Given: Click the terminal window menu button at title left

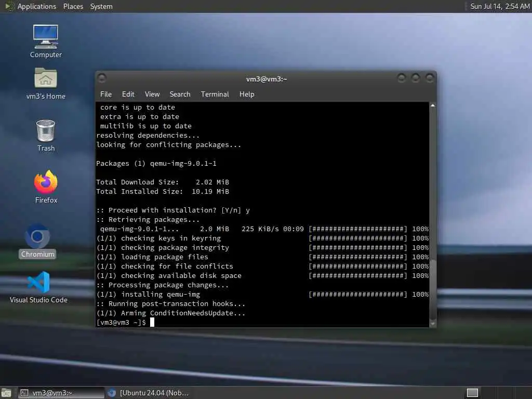Looking at the screenshot, I should 102,78.
